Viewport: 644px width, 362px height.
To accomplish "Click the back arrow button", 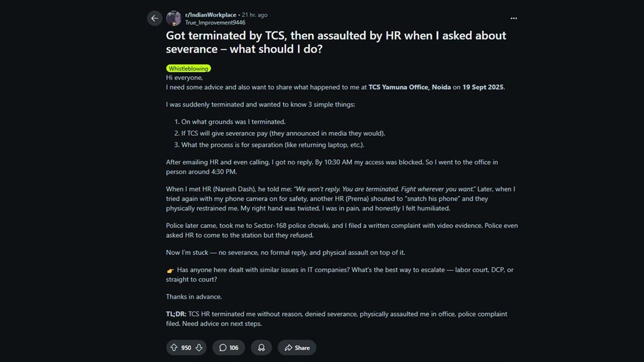I will click(155, 18).
